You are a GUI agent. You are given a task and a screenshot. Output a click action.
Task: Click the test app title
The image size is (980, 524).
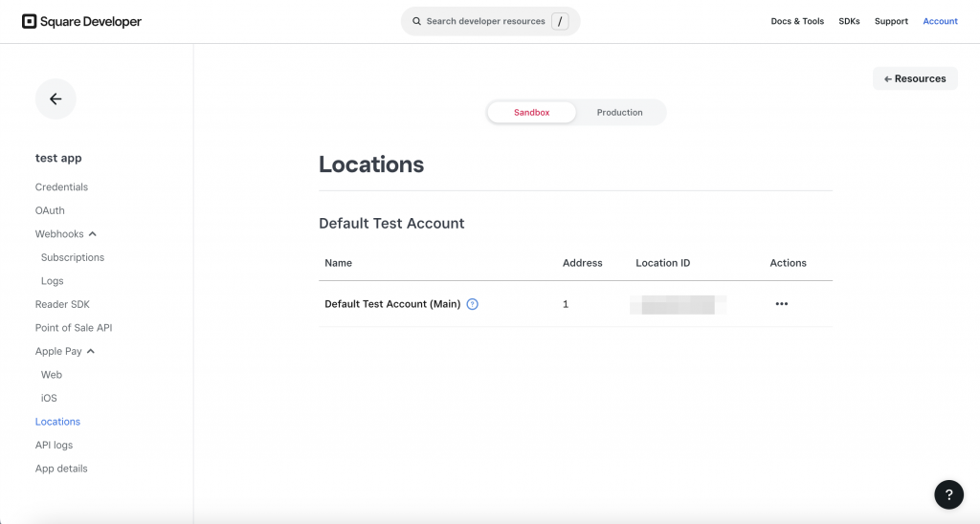(58, 158)
